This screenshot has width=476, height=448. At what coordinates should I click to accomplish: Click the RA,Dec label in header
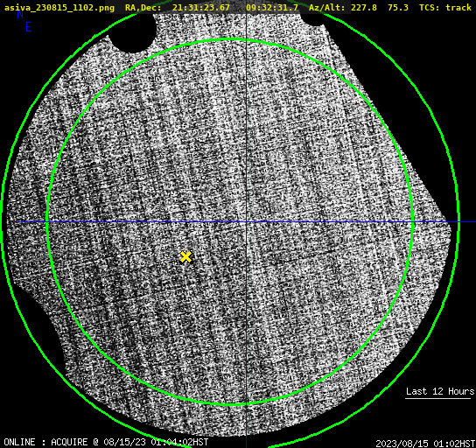pyautogui.click(x=143, y=8)
